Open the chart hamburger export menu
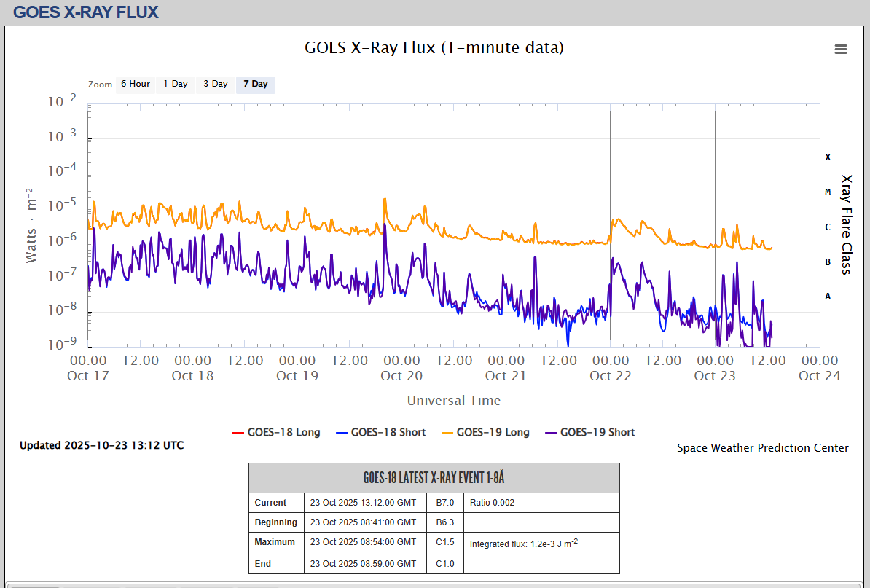 (x=840, y=49)
